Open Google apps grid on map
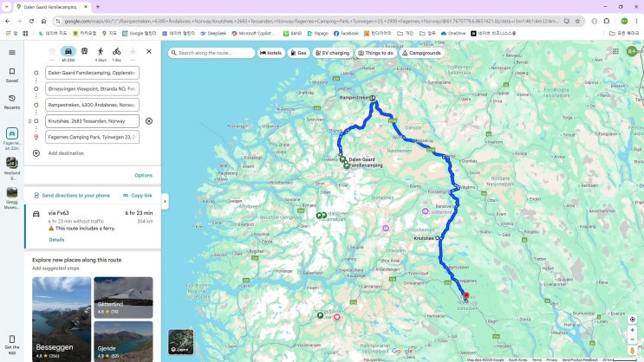This screenshot has width=644, height=362. click(x=615, y=51)
